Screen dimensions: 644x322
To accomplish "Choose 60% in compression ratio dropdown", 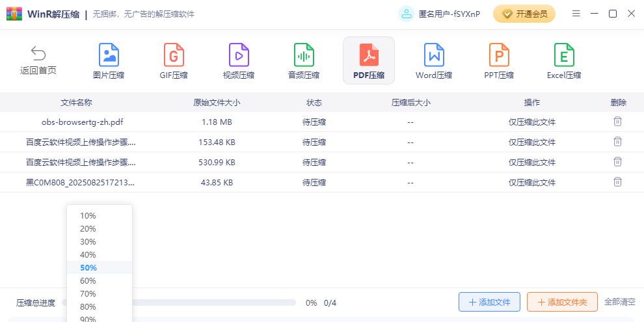I will 100,281.
